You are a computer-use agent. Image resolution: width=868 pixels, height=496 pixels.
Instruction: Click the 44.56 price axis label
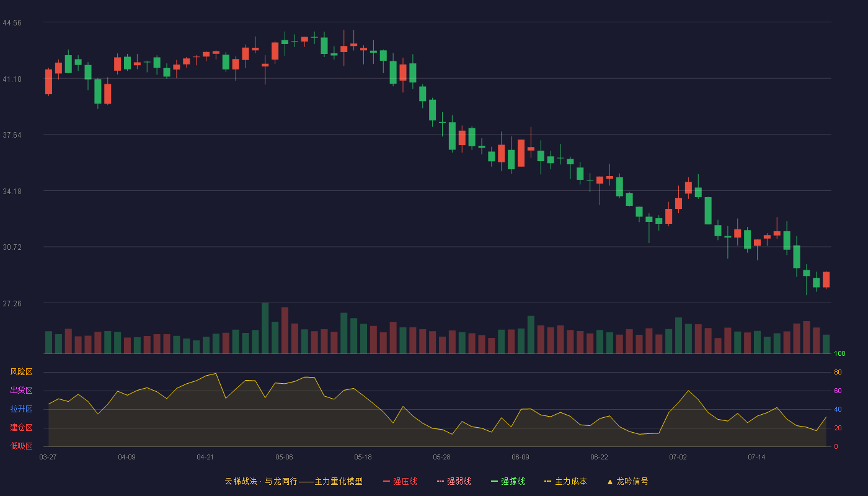point(12,23)
